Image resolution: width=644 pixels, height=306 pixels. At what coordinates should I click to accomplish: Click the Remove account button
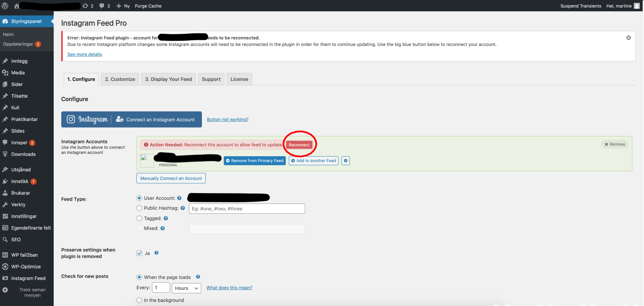[x=615, y=144]
